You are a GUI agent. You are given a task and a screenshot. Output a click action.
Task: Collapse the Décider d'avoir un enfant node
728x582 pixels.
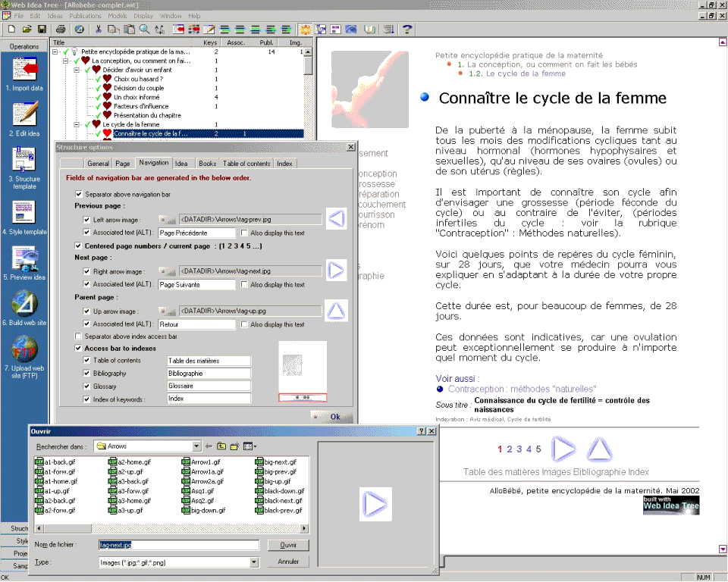pos(77,70)
